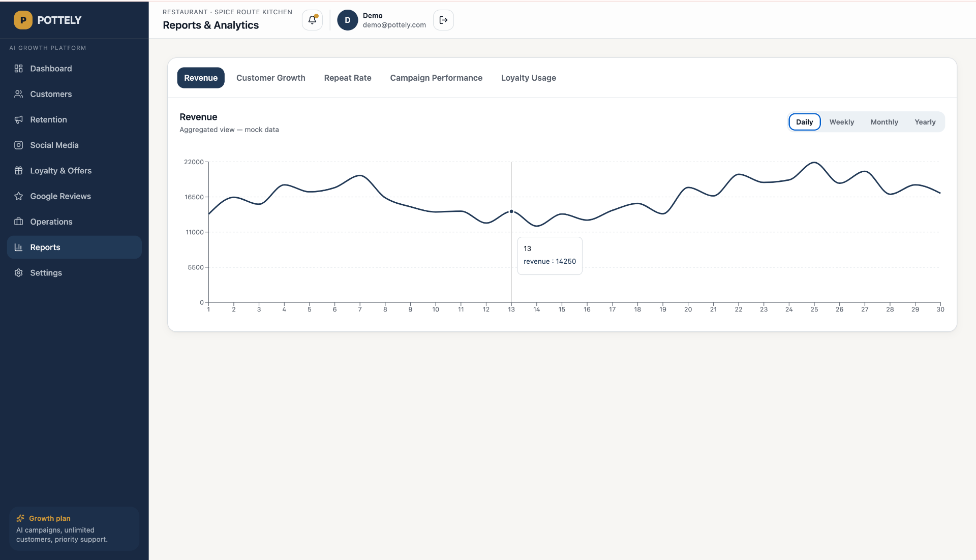The height and width of the screenshot is (560, 976).
Task: Open the Dashboard page
Action: click(74, 69)
